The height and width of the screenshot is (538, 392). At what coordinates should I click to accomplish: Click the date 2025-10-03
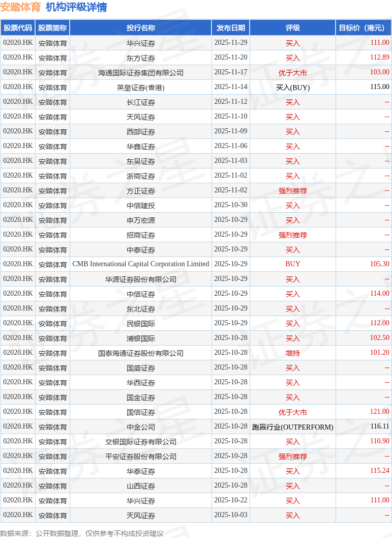click(231, 515)
